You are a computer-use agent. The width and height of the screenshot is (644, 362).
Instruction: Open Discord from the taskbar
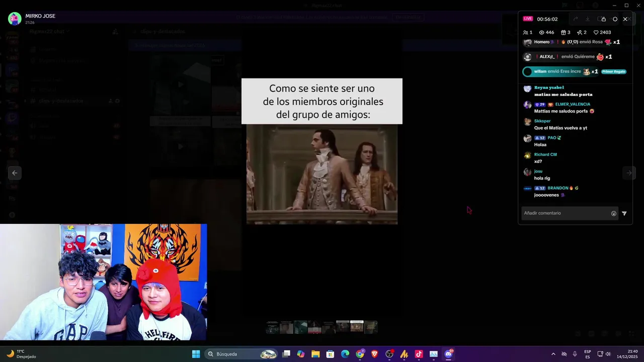click(448, 354)
